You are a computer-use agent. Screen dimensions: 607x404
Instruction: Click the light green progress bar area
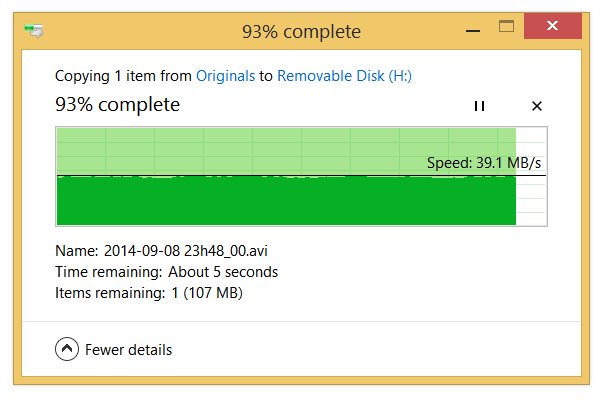240,151
